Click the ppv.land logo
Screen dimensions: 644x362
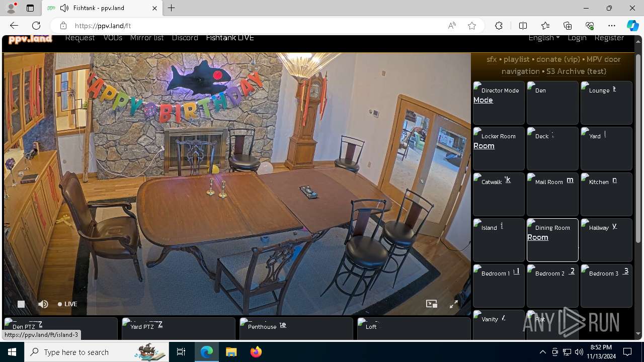point(30,39)
